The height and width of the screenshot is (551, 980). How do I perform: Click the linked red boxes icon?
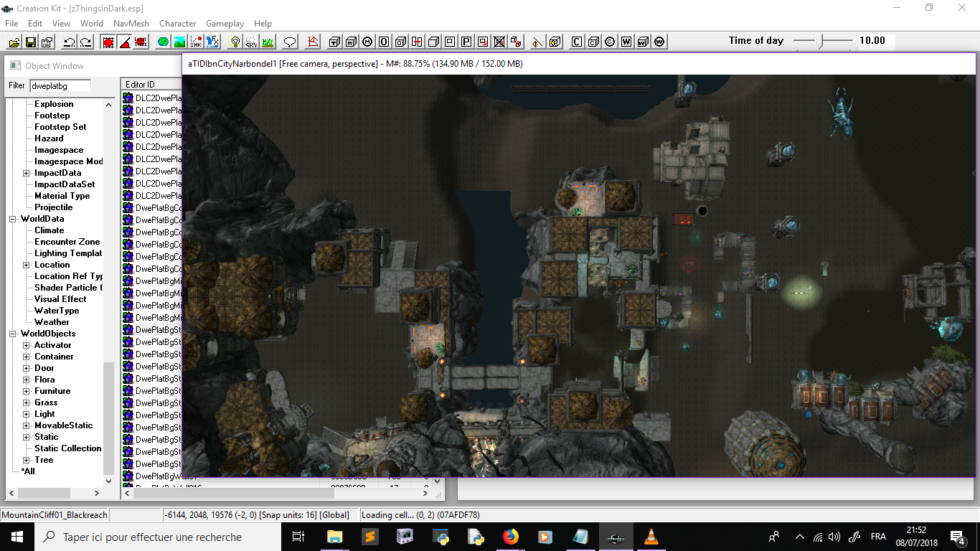pos(516,42)
